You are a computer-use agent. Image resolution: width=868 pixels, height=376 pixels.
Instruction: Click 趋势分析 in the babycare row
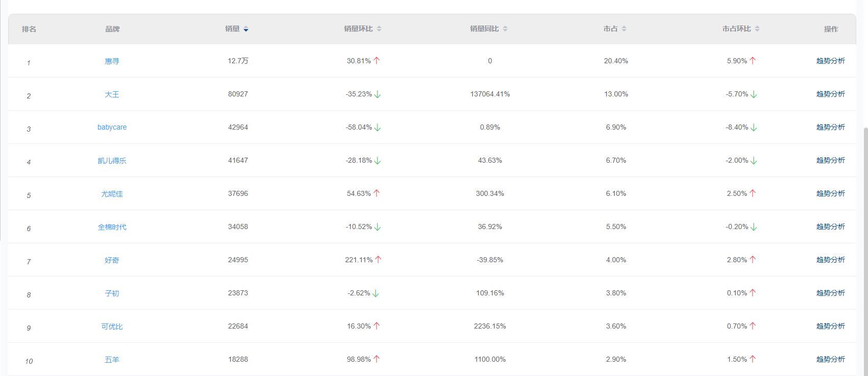pyautogui.click(x=830, y=127)
